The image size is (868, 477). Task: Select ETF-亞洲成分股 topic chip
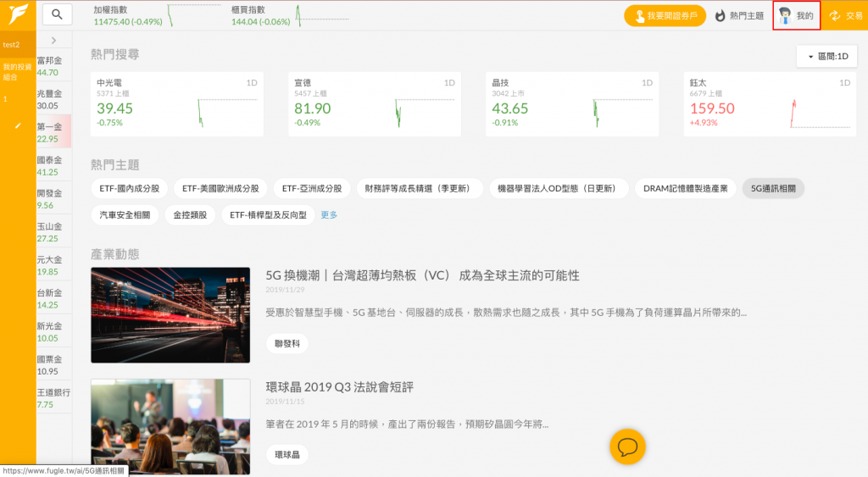tap(312, 189)
